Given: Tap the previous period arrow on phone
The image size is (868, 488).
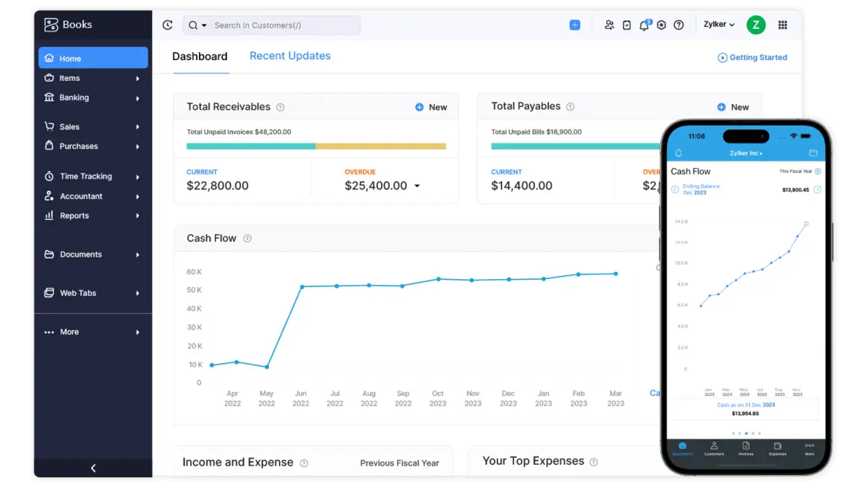Looking at the screenshot, I should point(675,189).
